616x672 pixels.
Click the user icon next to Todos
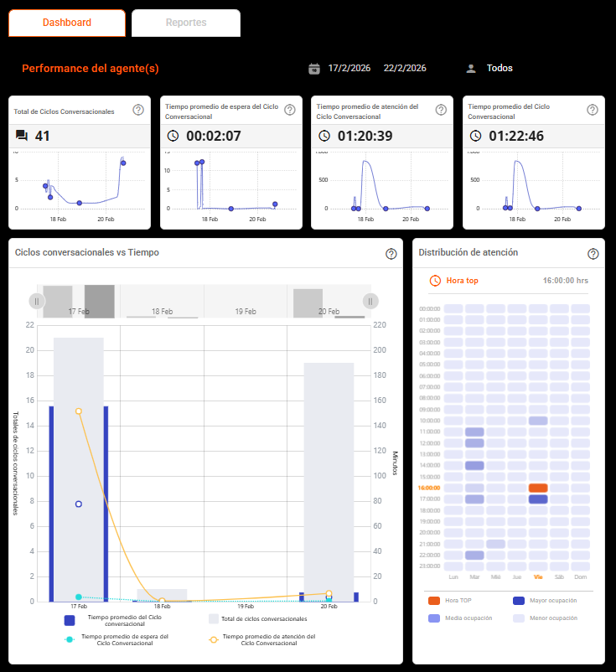(471, 69)
